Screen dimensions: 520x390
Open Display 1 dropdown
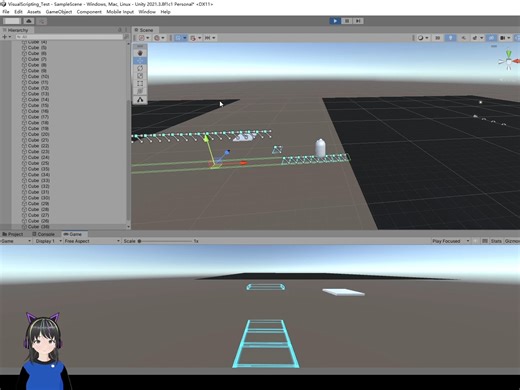tap(49, 241)
